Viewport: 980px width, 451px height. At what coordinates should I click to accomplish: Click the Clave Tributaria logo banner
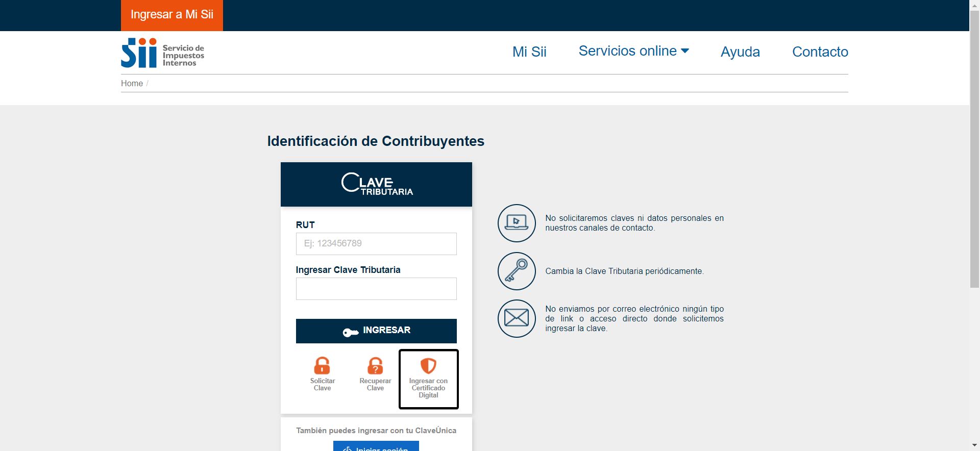[x=376, y=184]
